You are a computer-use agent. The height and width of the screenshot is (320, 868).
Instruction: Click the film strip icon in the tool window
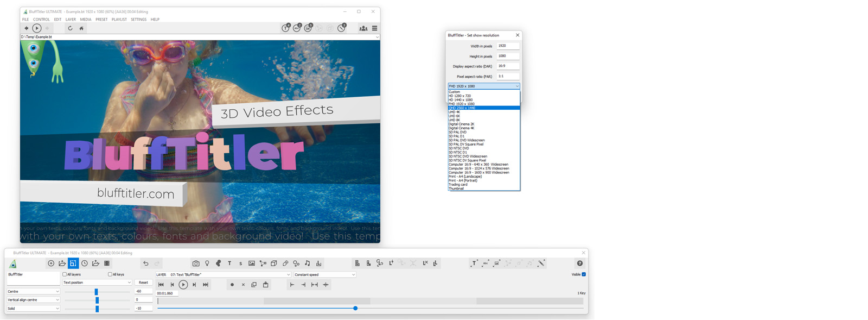coord(107,263)
